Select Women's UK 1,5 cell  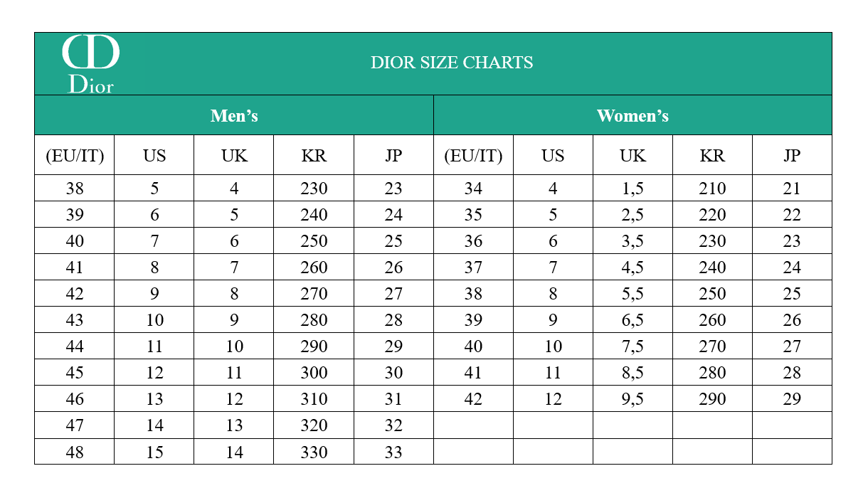[x=633, y=189]
